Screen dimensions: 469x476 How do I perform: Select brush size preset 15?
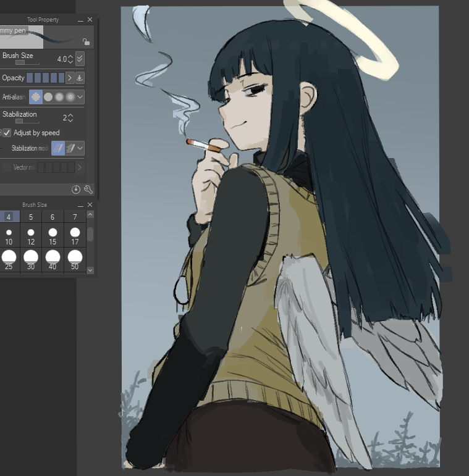coord(53,235)
